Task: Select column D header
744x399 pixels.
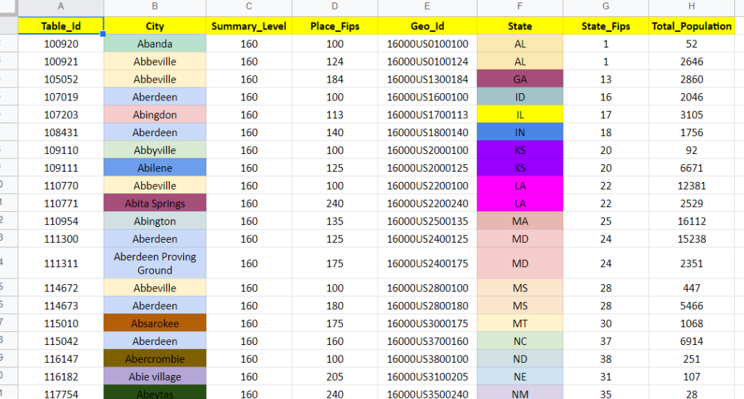Action: (x=335, y=7)
